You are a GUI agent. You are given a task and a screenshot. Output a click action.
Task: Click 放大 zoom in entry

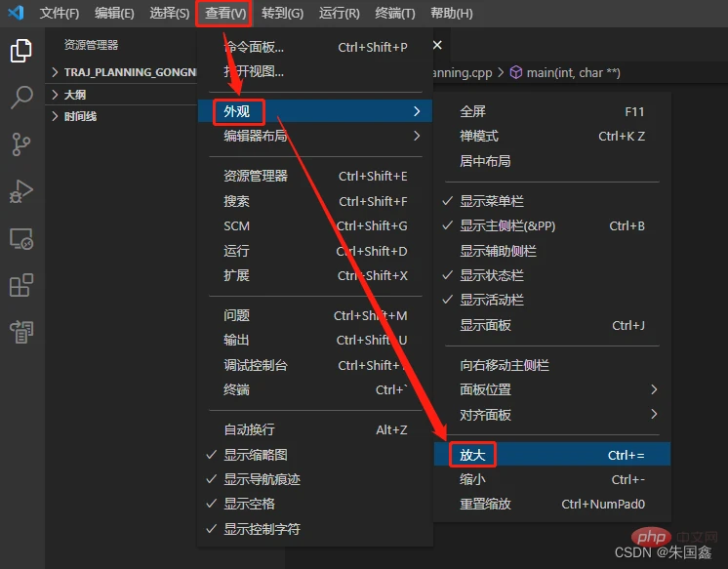[552, 455]
